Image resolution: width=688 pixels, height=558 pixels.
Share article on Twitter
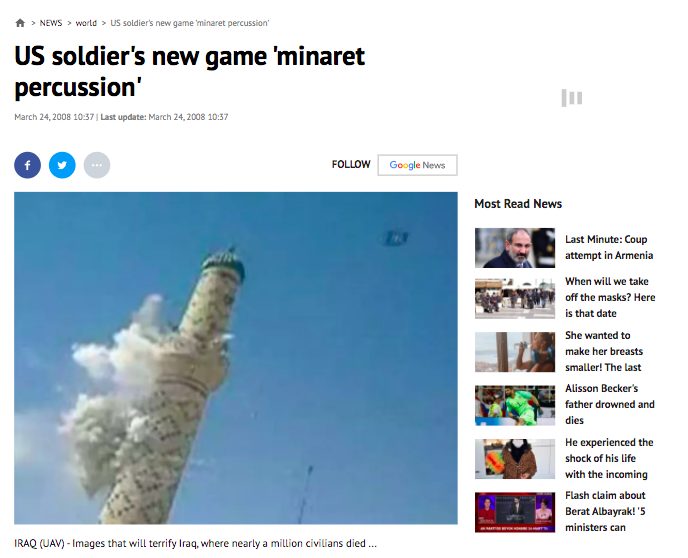pos(62,165)
